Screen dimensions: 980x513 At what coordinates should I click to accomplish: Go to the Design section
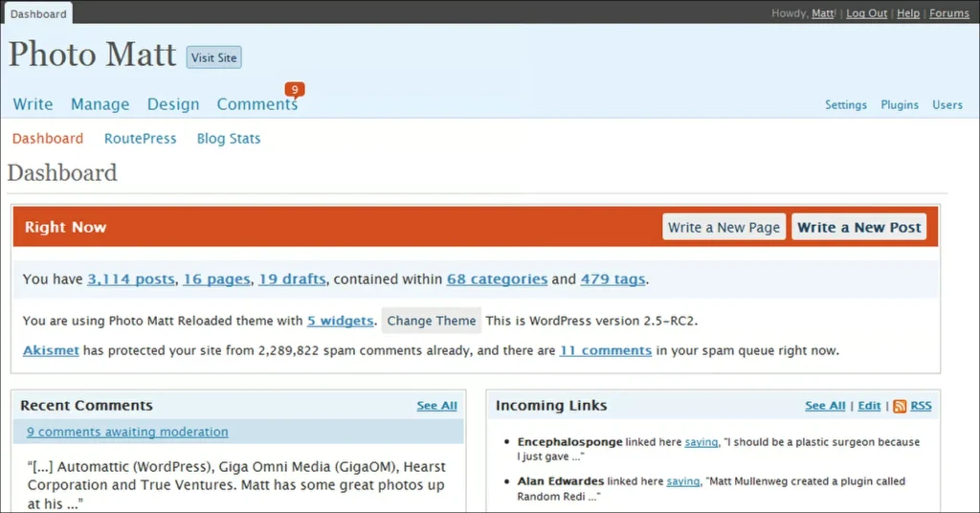[173, 104]
